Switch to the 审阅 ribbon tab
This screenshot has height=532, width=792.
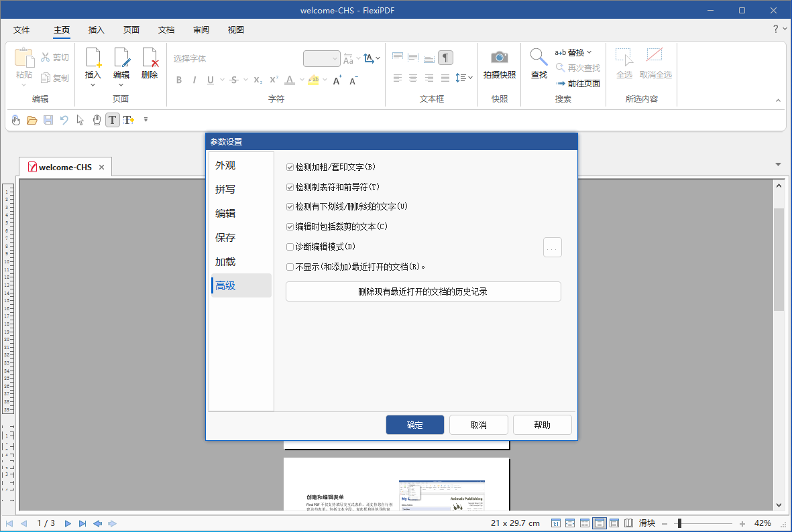point(201,29)
